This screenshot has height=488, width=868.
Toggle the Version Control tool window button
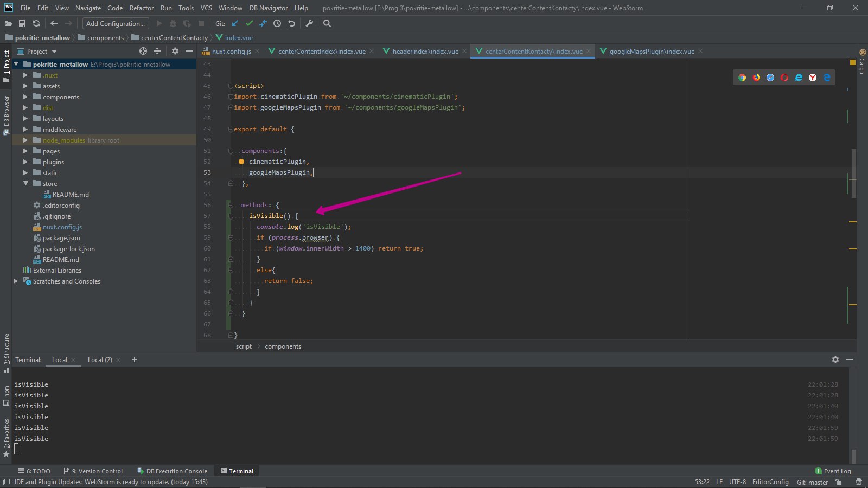click(x=93, y=471)
